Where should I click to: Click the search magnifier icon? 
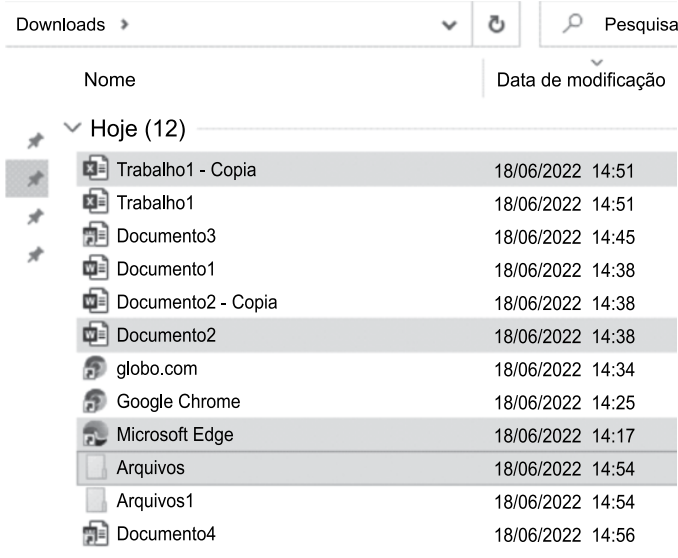572,24
